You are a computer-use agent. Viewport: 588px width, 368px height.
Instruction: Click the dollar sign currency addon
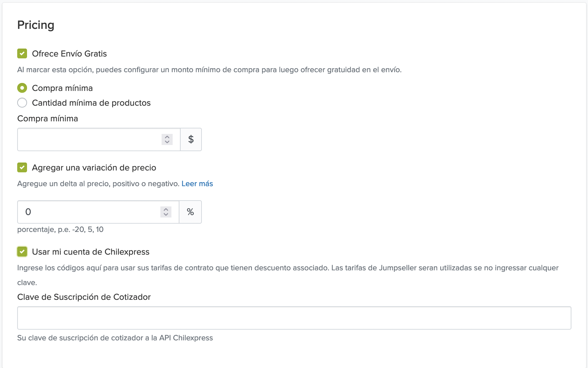[191, 139]
